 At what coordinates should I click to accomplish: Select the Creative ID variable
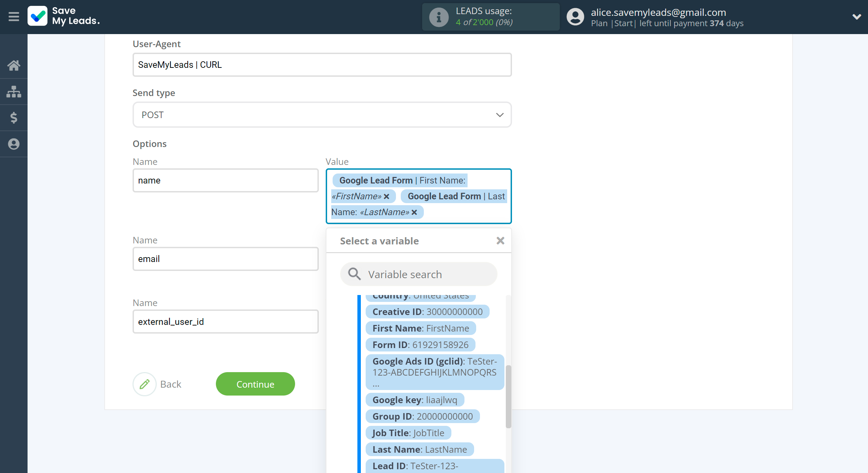pyautogui.click(x=427, y=312)
